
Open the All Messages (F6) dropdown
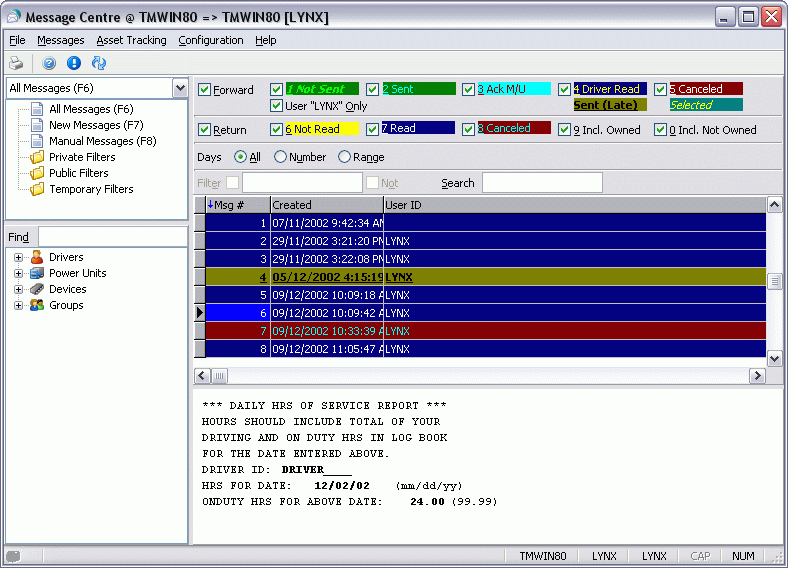click(x=180, y=88)
